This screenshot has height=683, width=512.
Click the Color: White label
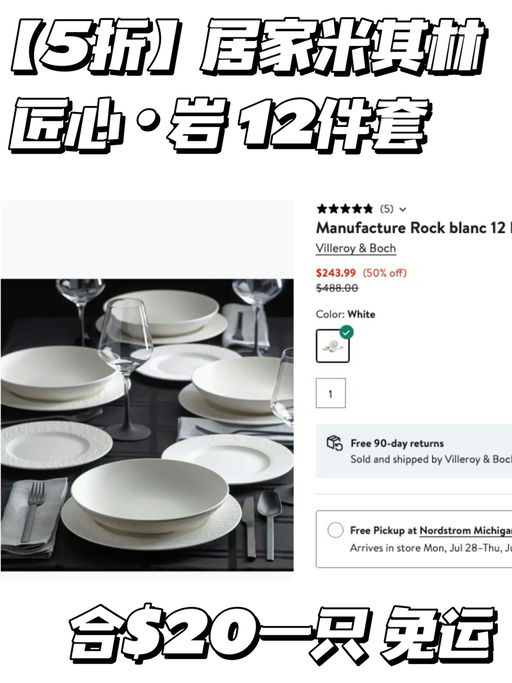point(346,314)
